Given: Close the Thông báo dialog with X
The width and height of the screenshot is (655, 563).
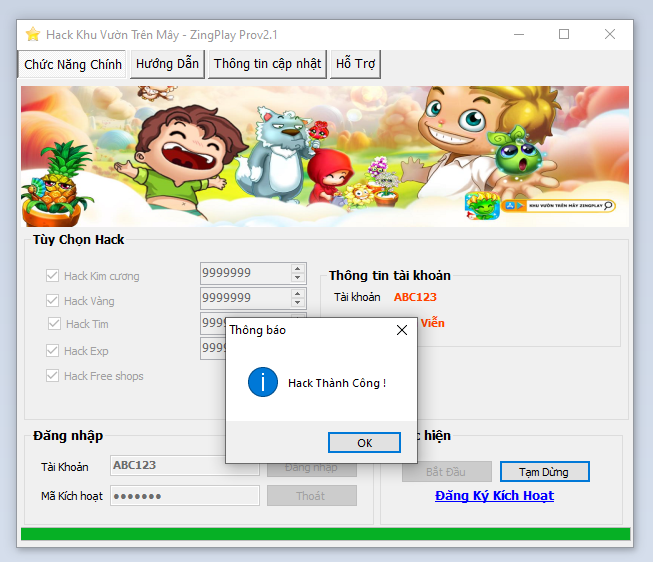Looking at the screenshot, I should (402, 330).
